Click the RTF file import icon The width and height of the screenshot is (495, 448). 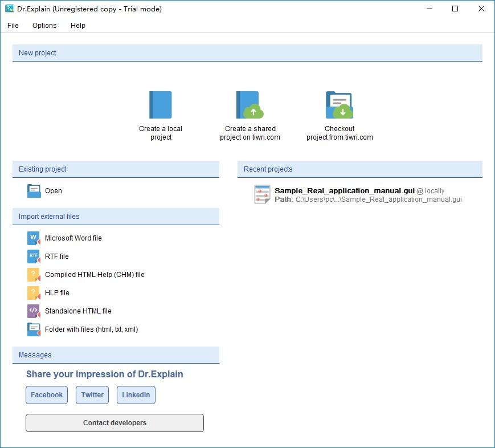[x=34, y=256]
